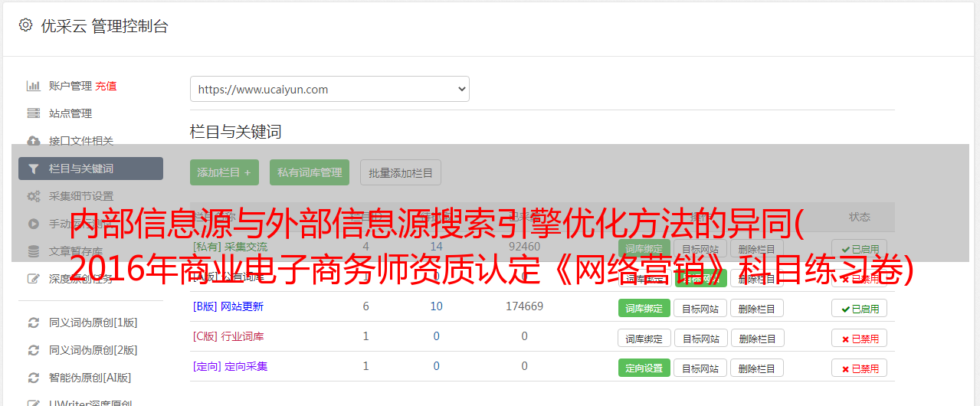980x406 pixels.
Task: Open 私有词库管理
Action: point(310,172)
